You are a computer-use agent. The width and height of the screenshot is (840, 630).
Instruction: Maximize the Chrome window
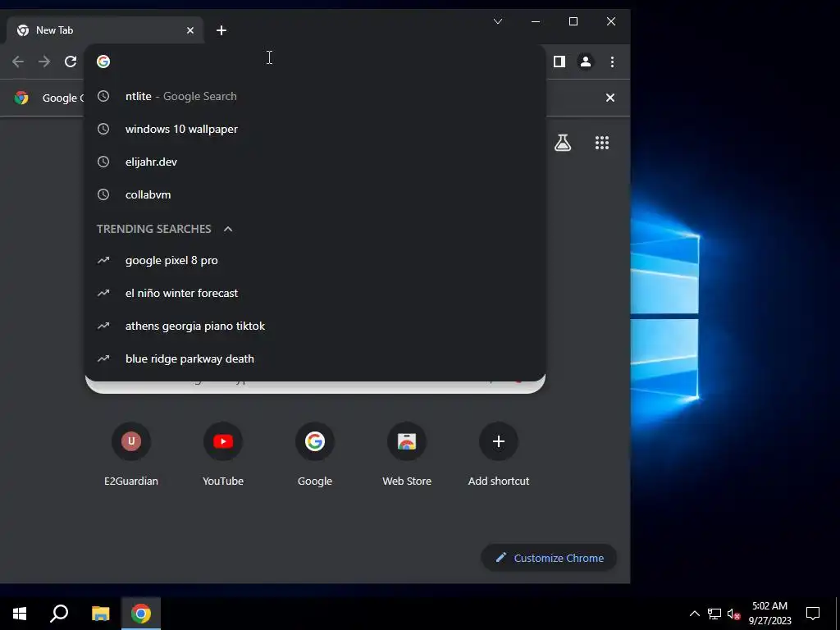click(x=573, y=21)
